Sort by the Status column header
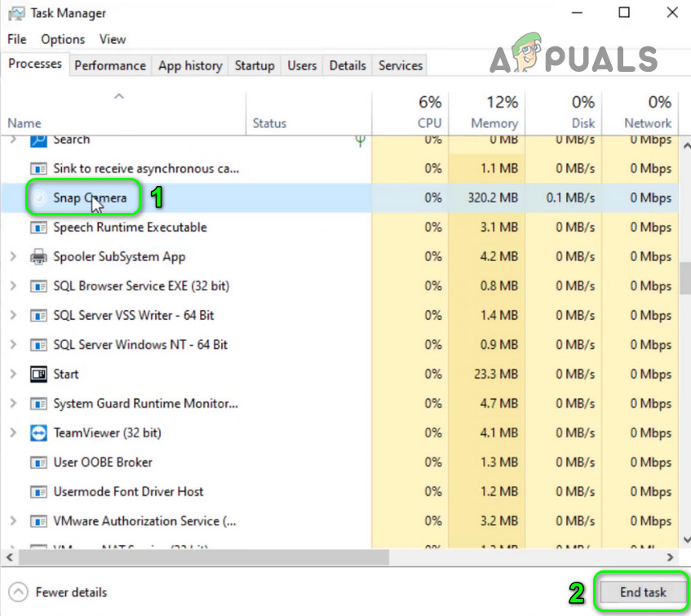Viewport: 691px width, 616px height. click(x=309, y=113)
